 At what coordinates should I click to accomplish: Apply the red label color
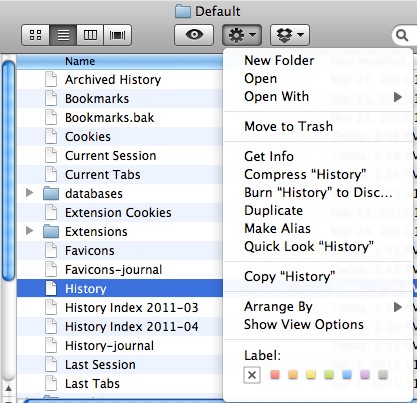tap(275, 375)
